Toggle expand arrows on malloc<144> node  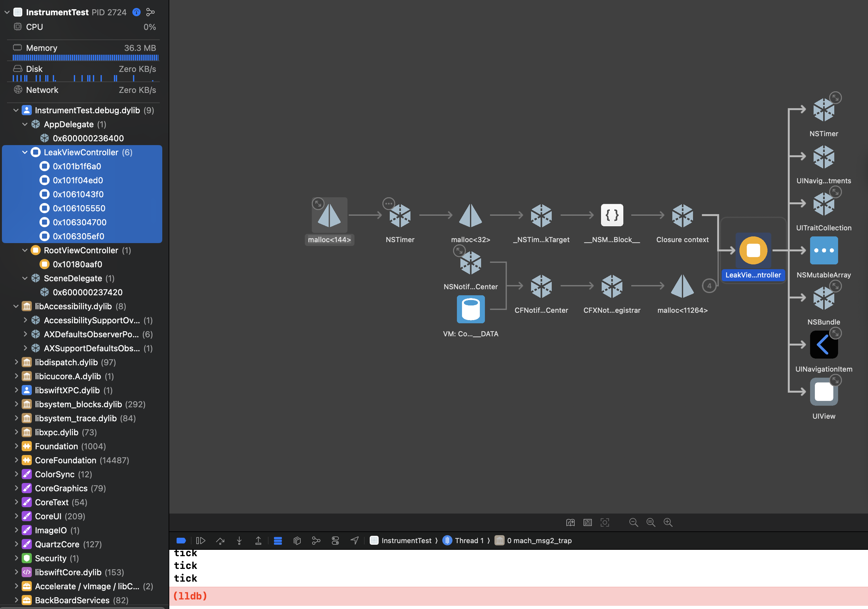pyautogui.click(x=318, y=203)
